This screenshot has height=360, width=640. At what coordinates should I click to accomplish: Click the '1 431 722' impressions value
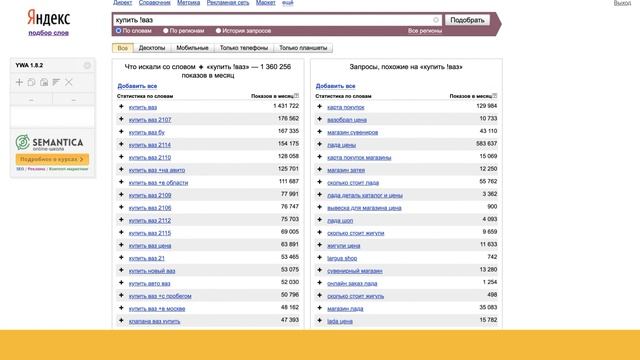(286, 106)
